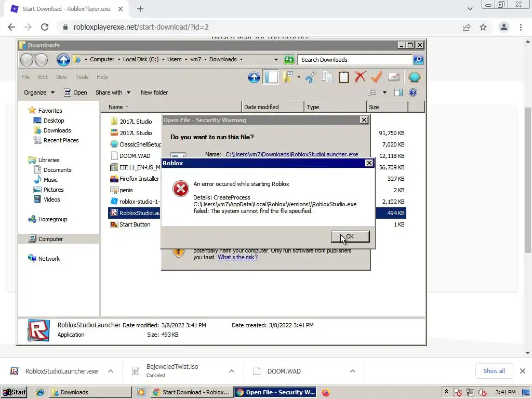Click the blue Help question icon
Viewport: 532px width, 399px height.
pos(413,92)
